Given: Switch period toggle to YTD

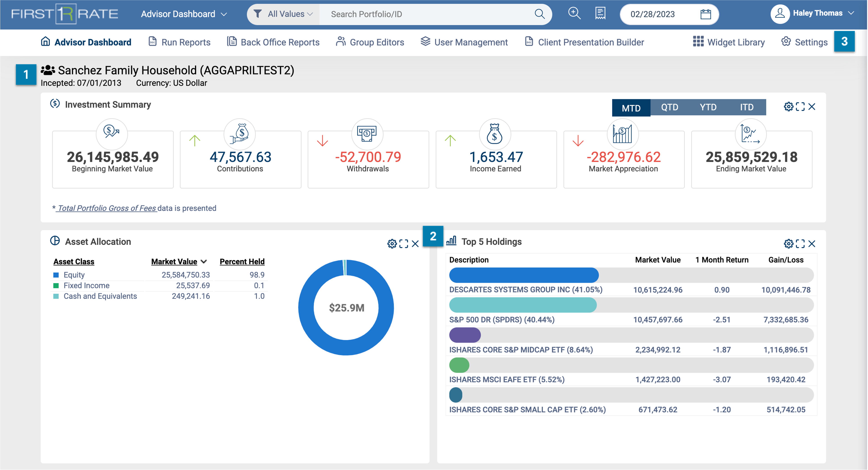Looking at the screenshot, I should (x=708, y=107).
